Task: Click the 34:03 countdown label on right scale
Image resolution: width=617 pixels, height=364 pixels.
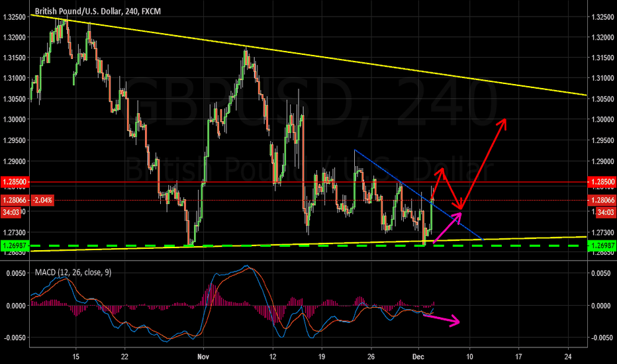Action: point(606,212)
